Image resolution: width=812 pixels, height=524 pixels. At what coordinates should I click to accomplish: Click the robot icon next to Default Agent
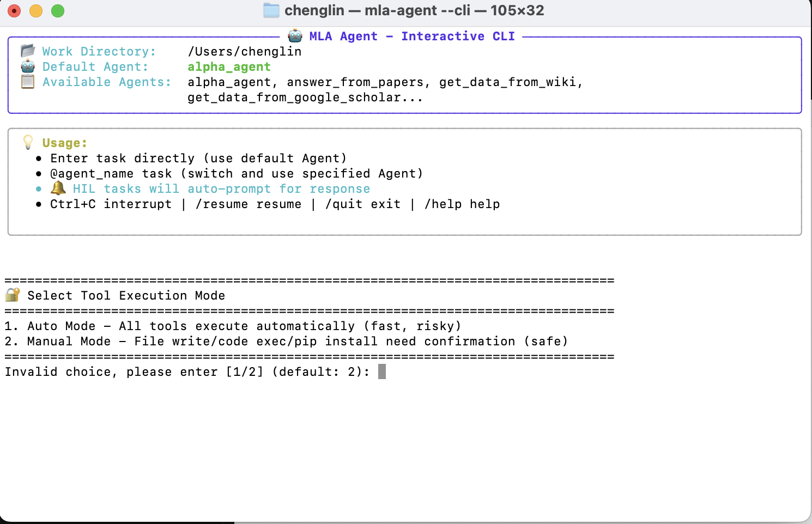[x=28, y=66]
